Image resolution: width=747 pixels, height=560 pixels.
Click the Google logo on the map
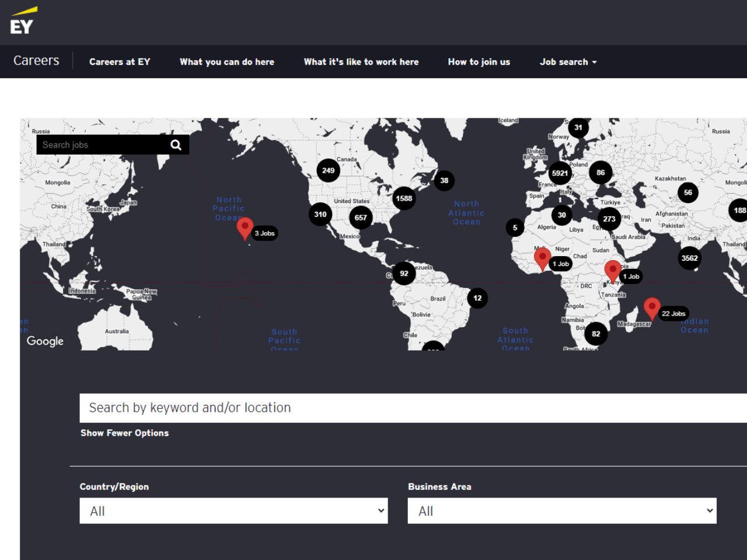45,341
